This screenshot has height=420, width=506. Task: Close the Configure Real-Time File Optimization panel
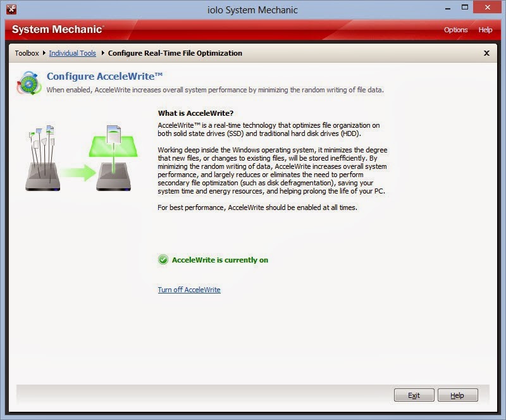pos(486,53)
